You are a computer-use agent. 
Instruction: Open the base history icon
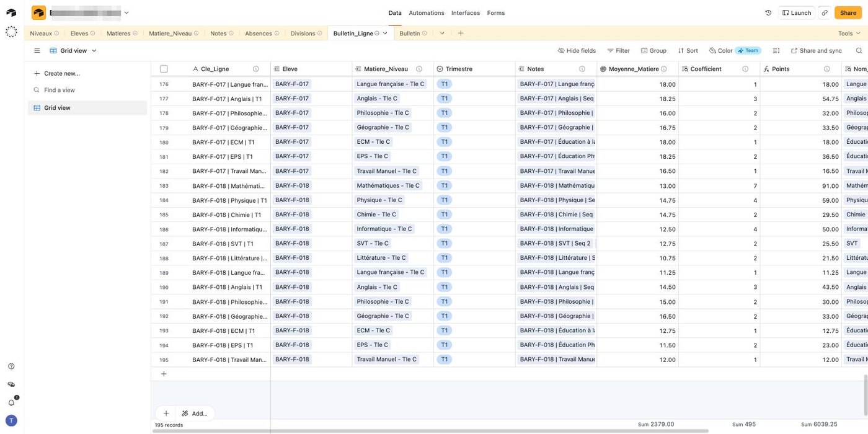click(x=768, y=12)
